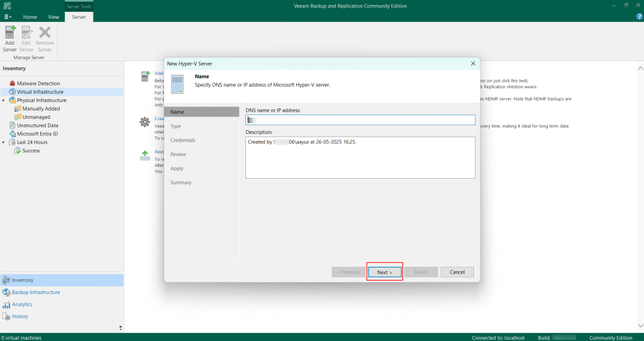
Task: Click the Cancel button in wizard
Action: pos(457,272)
